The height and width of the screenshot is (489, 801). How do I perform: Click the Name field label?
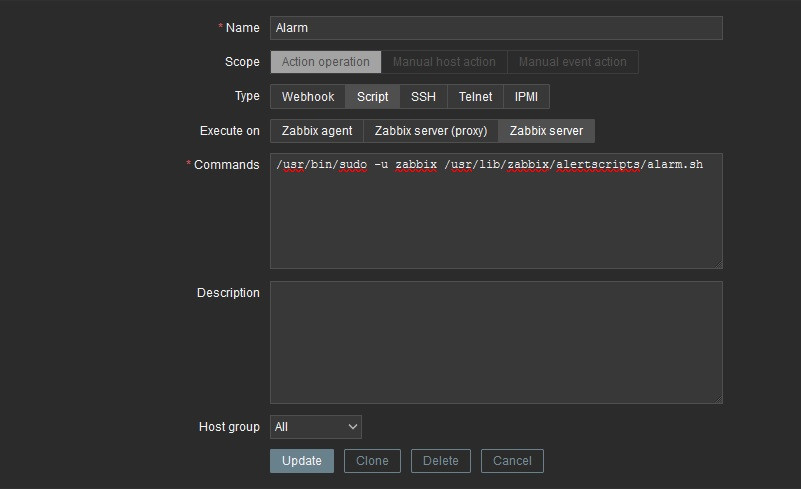(243, 28)
